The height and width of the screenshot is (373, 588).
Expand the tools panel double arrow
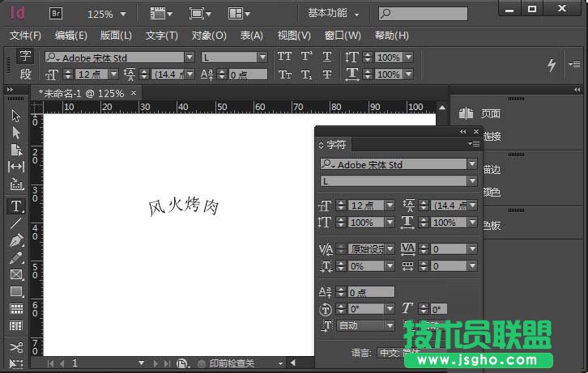[11, 90]
